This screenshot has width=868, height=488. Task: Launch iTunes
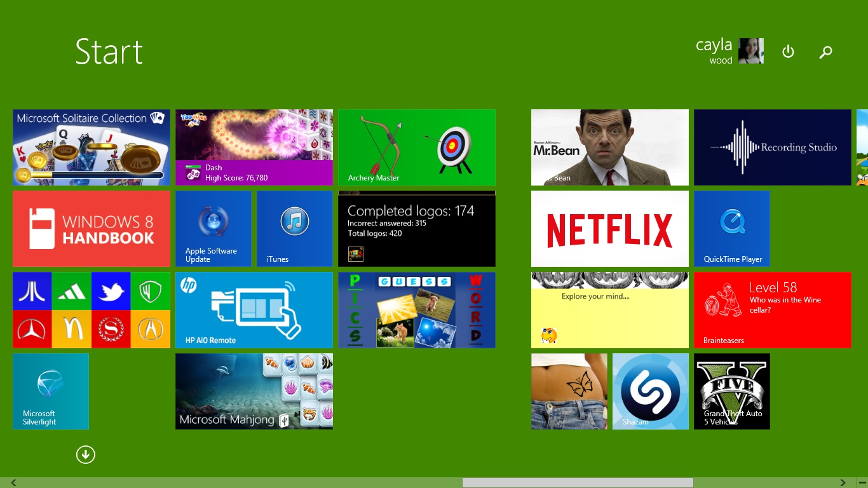pyautogui.click(x=295, y=229)
